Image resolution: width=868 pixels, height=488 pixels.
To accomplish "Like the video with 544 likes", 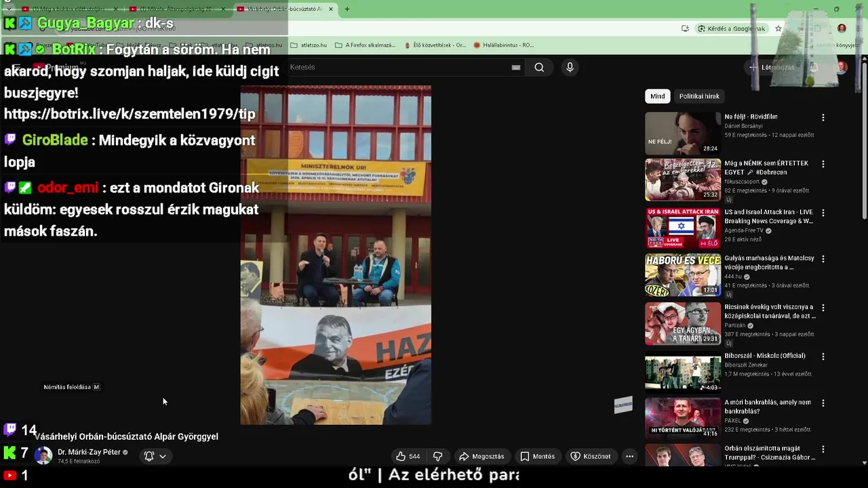I will pos(408,456).
